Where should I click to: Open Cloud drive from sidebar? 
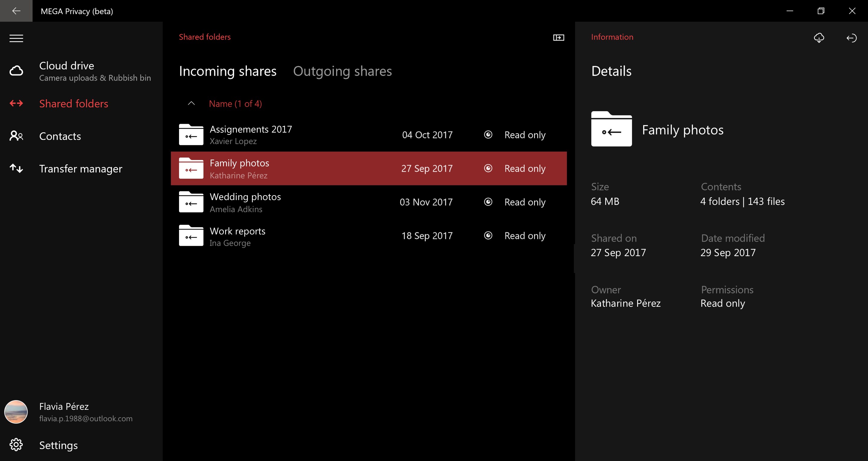click(67, 66)
